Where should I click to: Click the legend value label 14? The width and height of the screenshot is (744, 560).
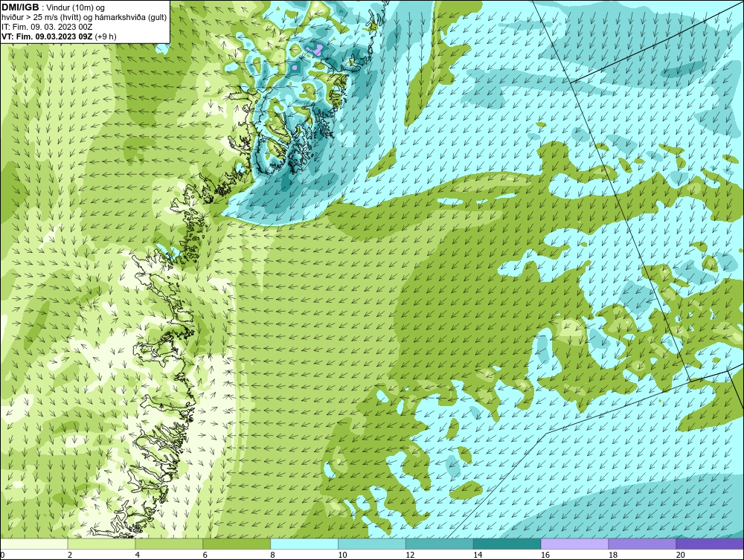click(478, 555)
